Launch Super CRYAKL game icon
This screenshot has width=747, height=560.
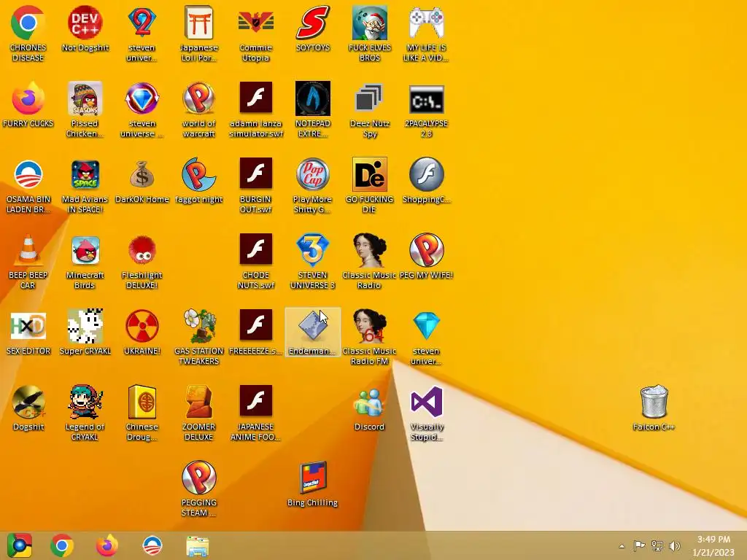85,326
